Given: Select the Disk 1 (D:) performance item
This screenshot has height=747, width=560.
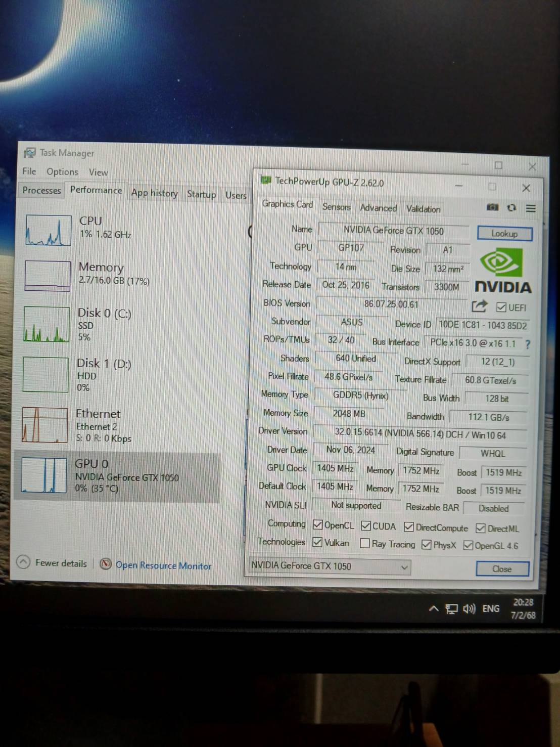Looking at the screenshot, I should pyautogui.click(x=119, y=375).
